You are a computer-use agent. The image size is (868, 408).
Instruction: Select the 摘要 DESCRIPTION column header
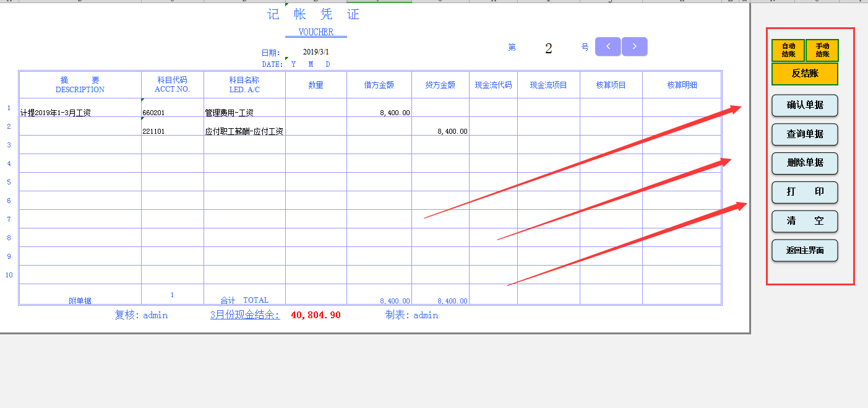(79, 84)
